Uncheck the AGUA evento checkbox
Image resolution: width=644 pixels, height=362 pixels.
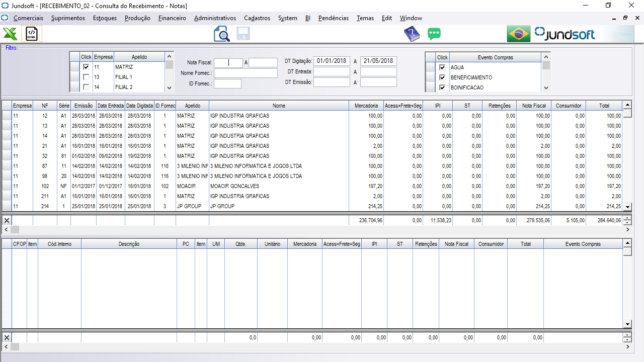(442, 67)
